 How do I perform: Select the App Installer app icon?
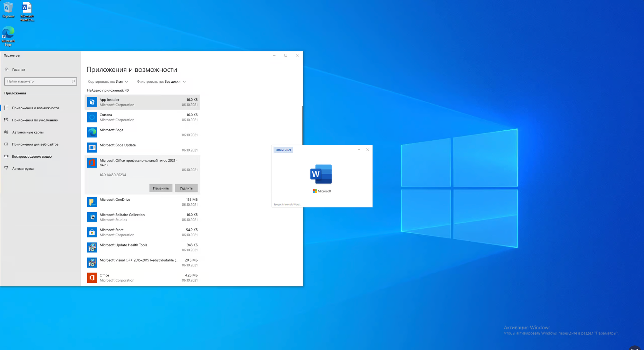[x=92, y=102]
